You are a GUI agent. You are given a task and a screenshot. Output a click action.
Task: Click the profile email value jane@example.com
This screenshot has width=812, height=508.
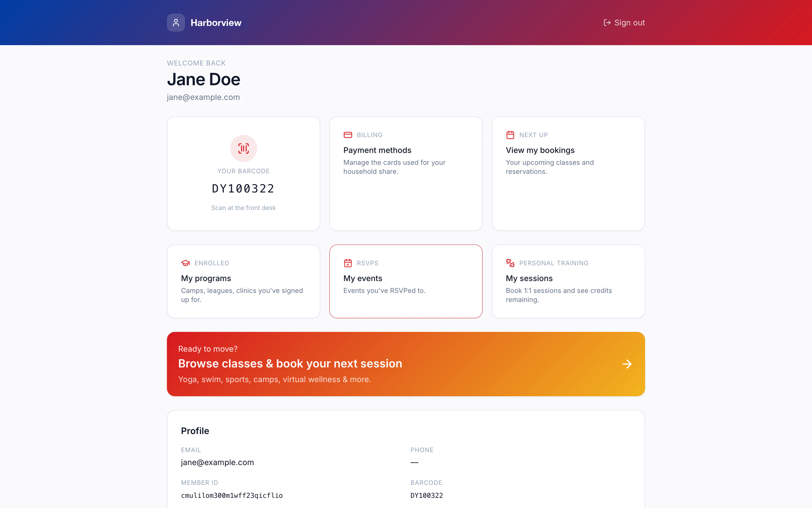point(217,462)
